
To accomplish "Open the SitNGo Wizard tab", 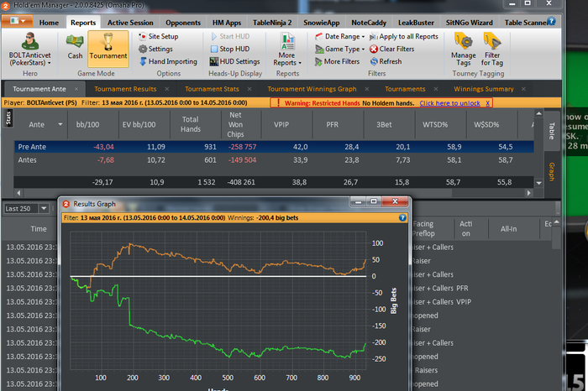I will 469,23.
